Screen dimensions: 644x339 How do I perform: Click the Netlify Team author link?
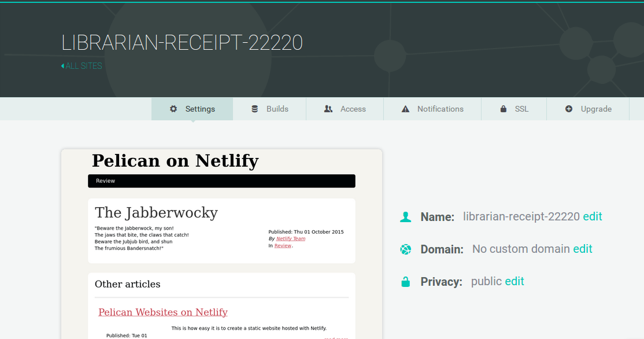click(x=290, y=239)
